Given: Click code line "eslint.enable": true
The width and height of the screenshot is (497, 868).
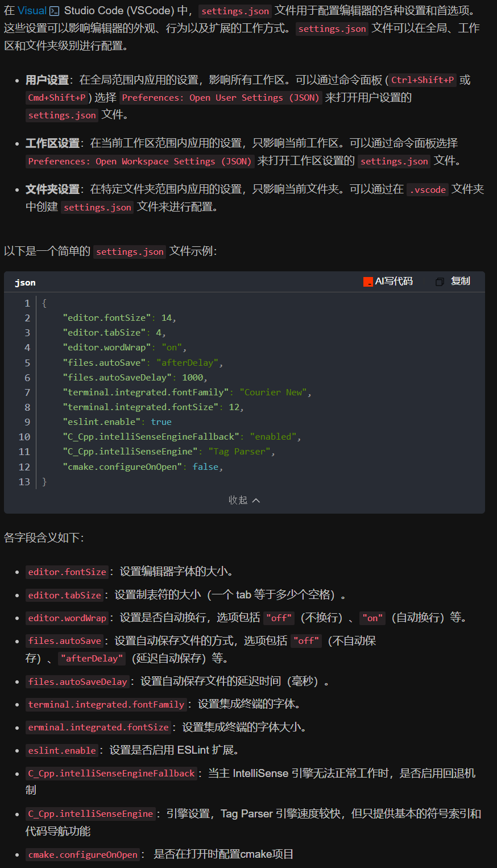Looking at the screenshot, I should [x=117, y=421].
